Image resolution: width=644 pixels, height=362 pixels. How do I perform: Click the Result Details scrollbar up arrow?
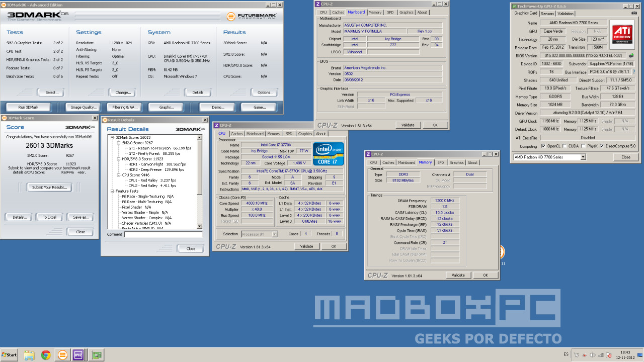pyautogui.click(x=200, y=137)
